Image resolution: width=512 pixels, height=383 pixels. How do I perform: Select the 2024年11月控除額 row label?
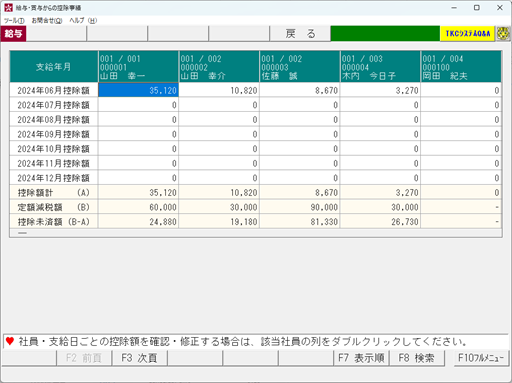54,163
